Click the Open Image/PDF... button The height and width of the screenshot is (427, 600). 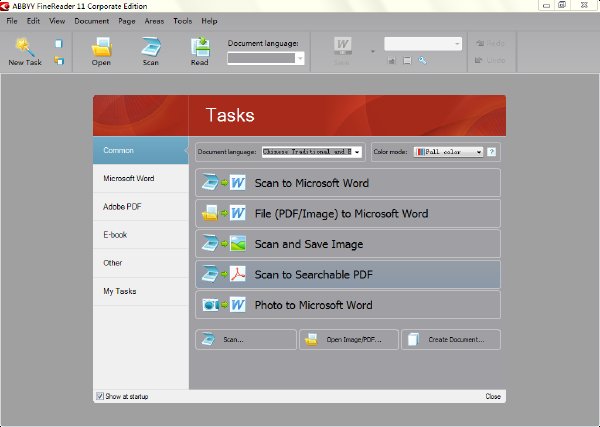pyautogui.click(x=349, y=339)
